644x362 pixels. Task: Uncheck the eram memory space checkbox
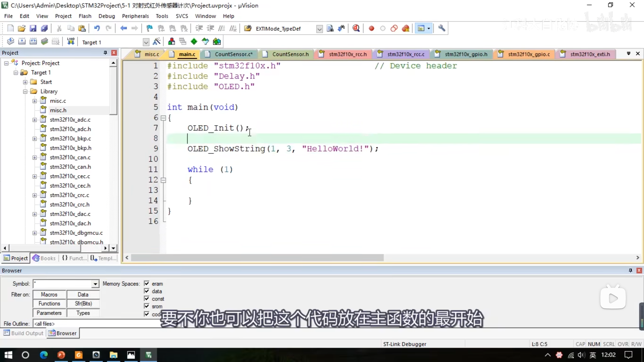click(x=147, y=283)
